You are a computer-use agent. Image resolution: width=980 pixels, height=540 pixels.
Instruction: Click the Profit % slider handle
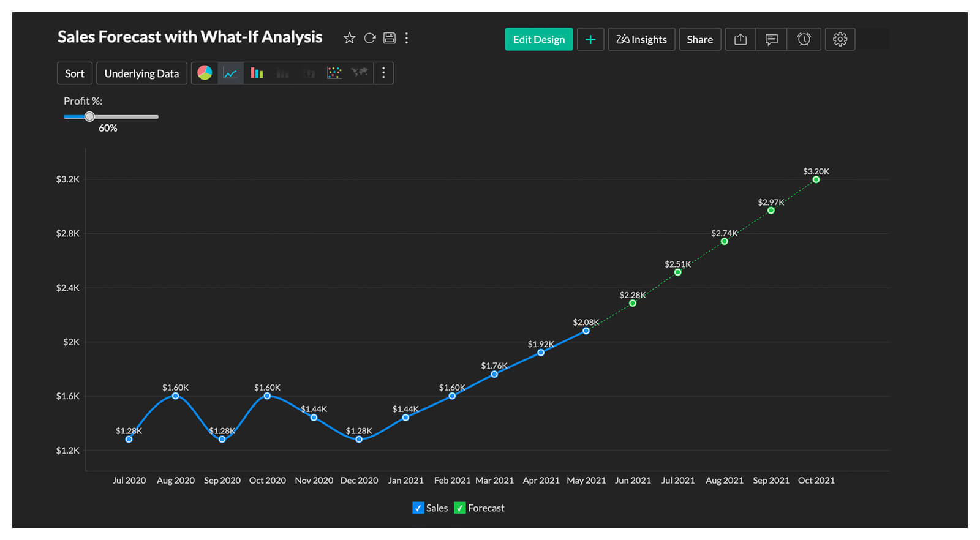(x=89, y=116)
